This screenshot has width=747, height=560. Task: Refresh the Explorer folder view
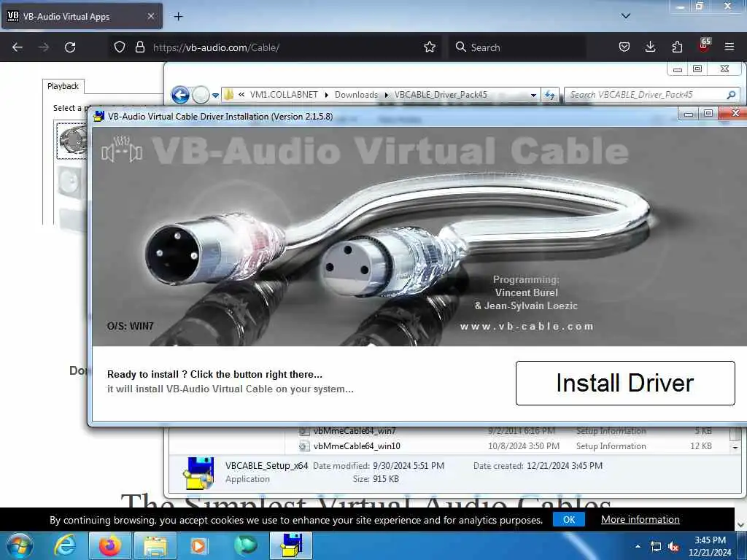tap(550, 96)
